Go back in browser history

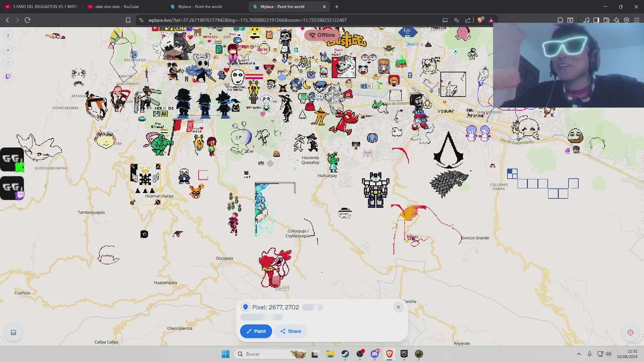coord(8,20)
